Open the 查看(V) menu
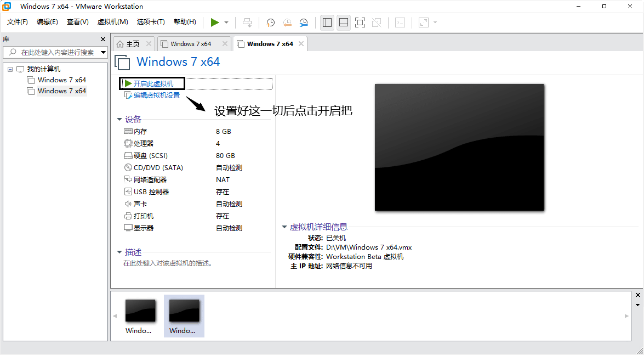 (78, 22)
